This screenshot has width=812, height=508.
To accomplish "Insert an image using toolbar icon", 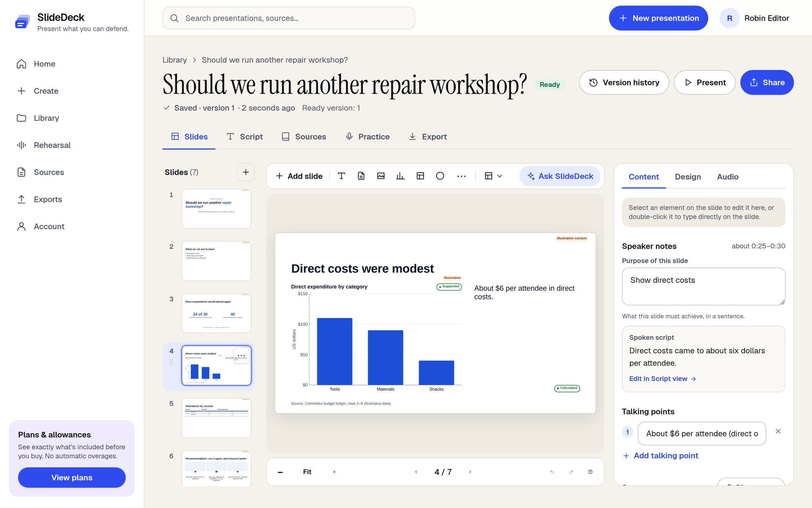I will tap(381, 176).
